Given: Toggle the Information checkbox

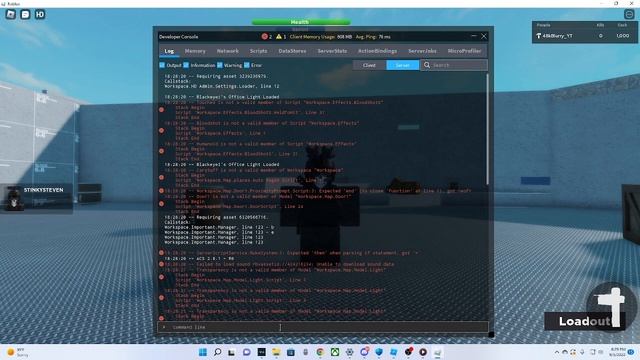Looking at the screenshot, I should [x=186, y=65].
